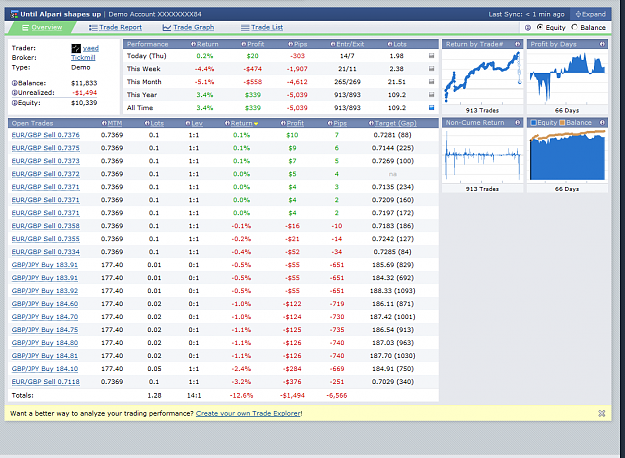Open trade EUR/GBP Sell 0.7376
The image size is (625, 458).
pos(45,135)
